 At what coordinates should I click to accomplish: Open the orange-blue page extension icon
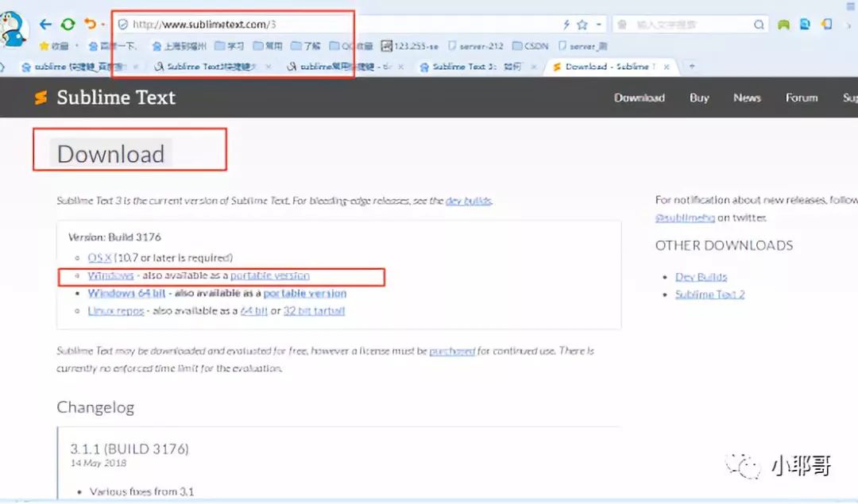[x=826, y=24]
